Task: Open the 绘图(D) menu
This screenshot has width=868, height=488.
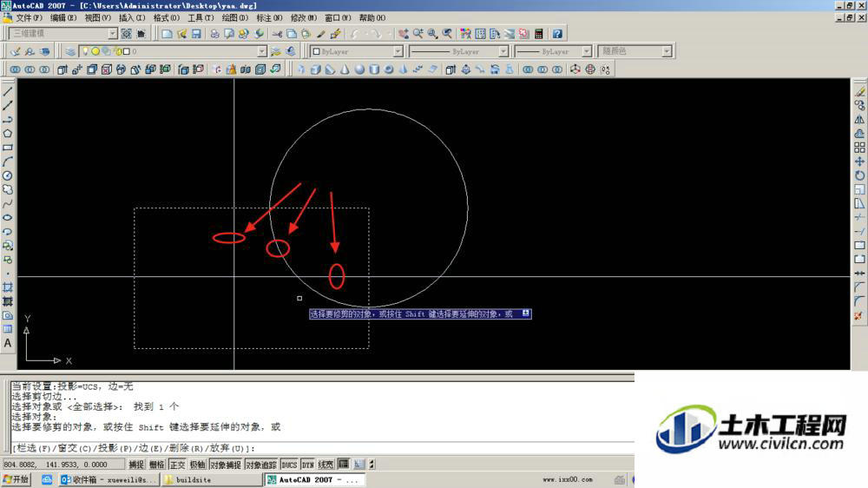Action: click(x=234, y=17)
